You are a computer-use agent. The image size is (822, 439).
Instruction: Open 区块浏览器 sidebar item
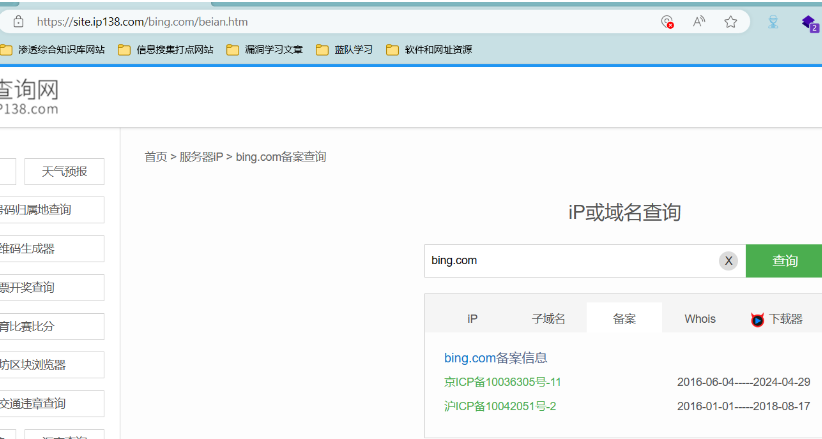(52, 365)
